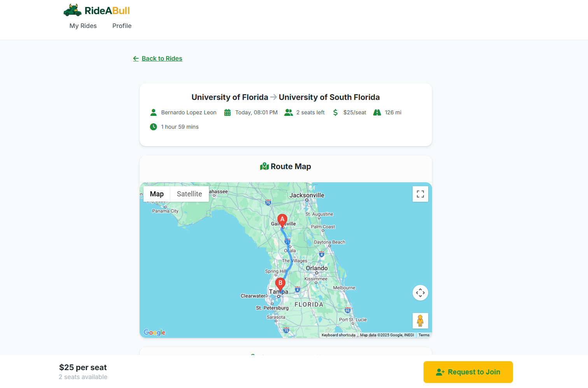The image size is (588, 388).
Task: Open map Terms link
Action: pyautogui.click(x=424, y=335)
